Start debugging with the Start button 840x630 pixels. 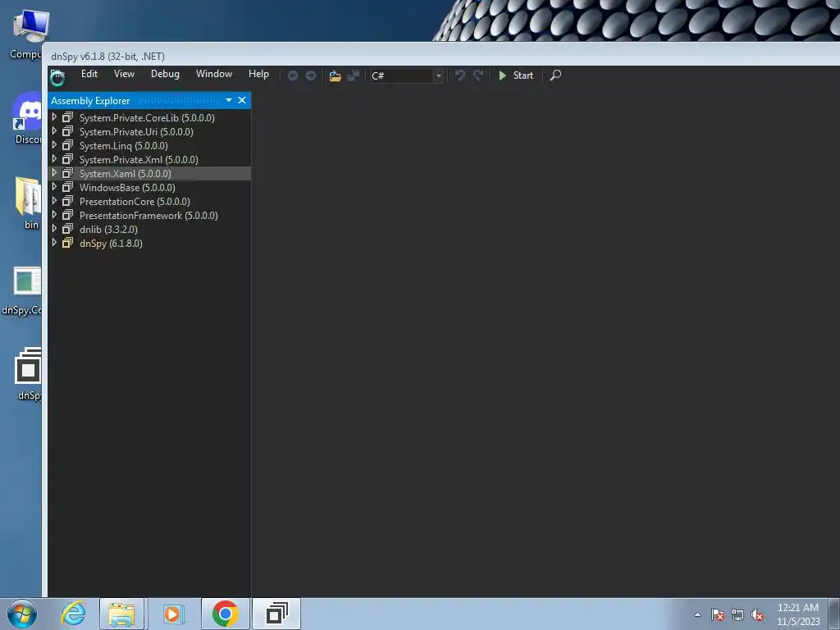coord(516,75)
